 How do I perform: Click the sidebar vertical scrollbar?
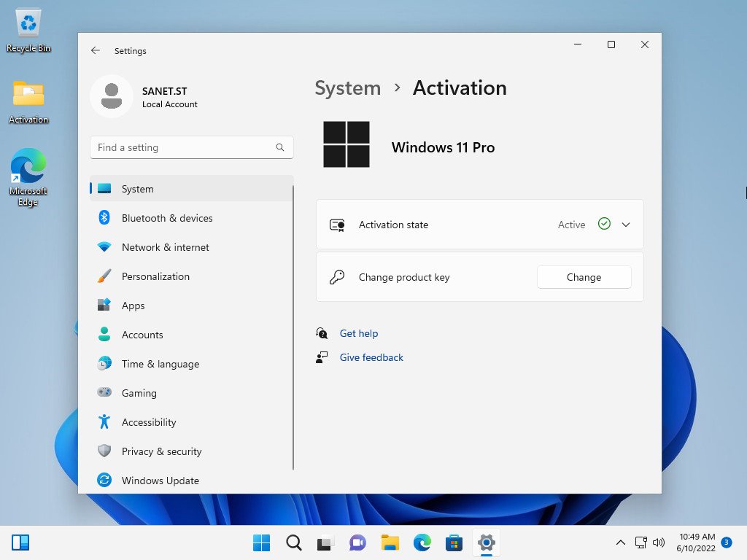click(293, 327)
